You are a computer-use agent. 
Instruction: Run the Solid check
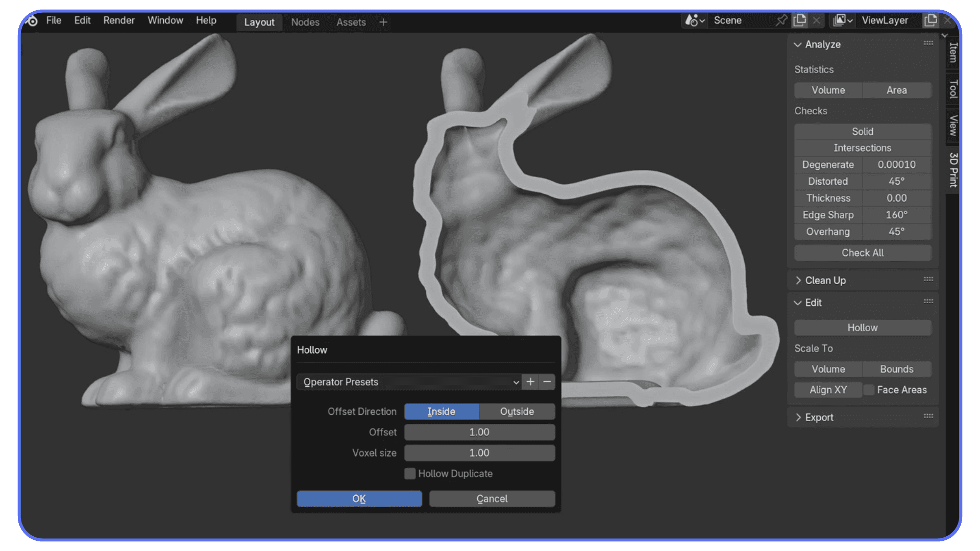863,132
